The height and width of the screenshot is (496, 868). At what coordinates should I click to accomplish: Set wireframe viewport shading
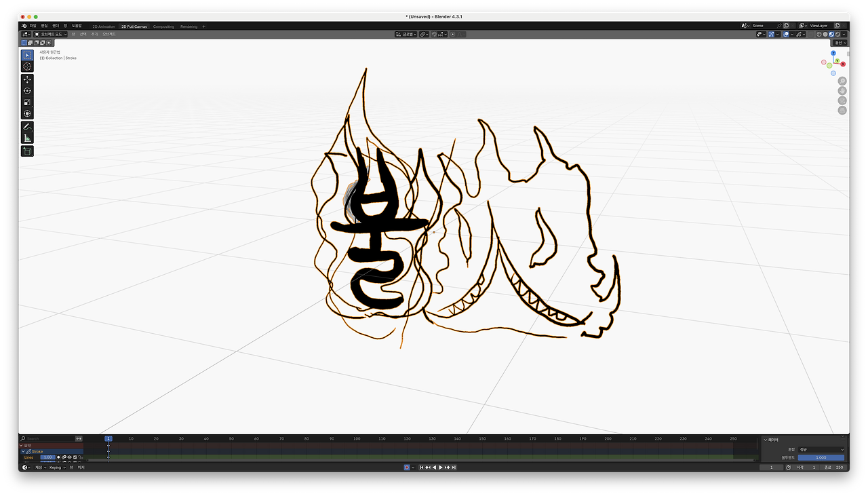(819, 34)
